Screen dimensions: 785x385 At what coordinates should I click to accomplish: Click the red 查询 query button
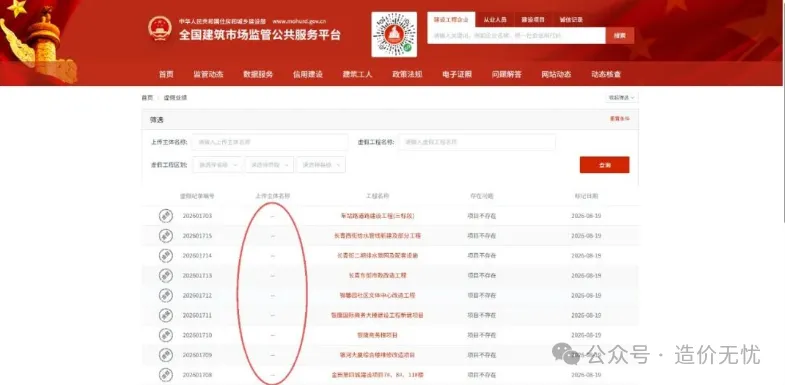[604, 165]
